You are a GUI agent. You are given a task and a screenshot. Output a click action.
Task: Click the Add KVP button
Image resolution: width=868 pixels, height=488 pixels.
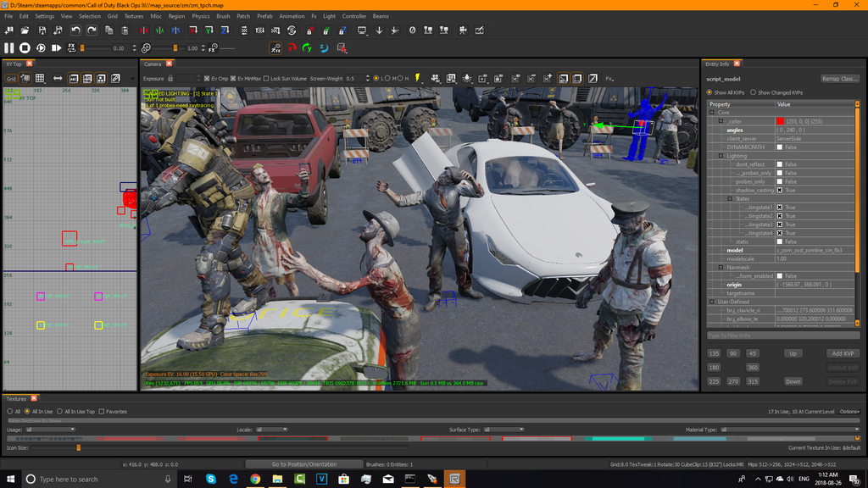tap(843, 353)
